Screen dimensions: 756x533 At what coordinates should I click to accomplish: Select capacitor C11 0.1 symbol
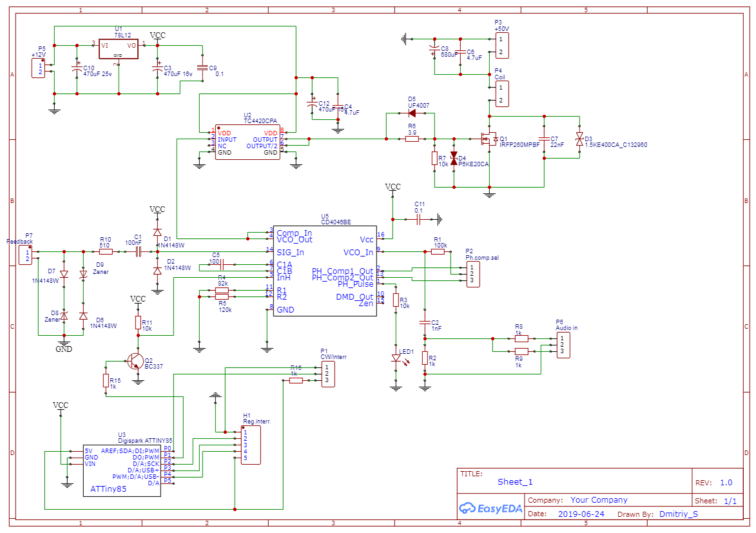418,220
